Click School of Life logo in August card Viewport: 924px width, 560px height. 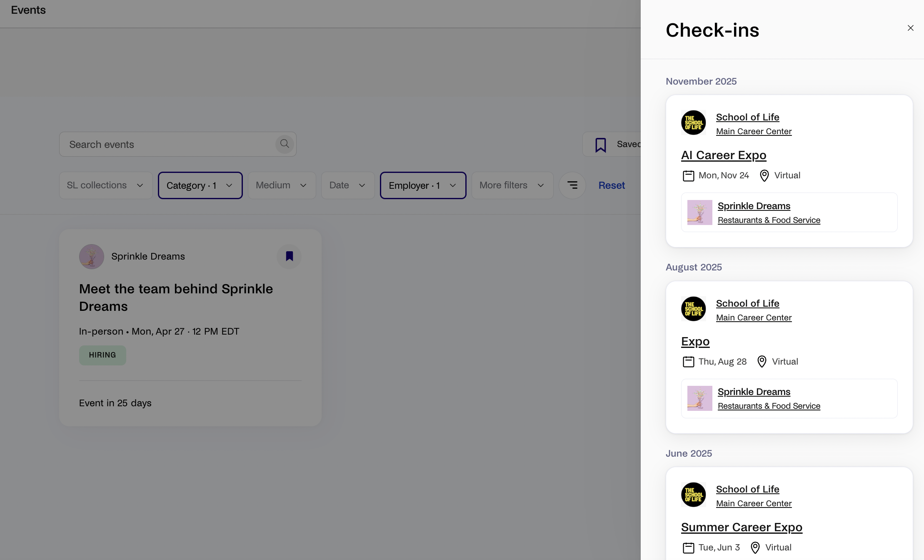(x=694, y=309)
